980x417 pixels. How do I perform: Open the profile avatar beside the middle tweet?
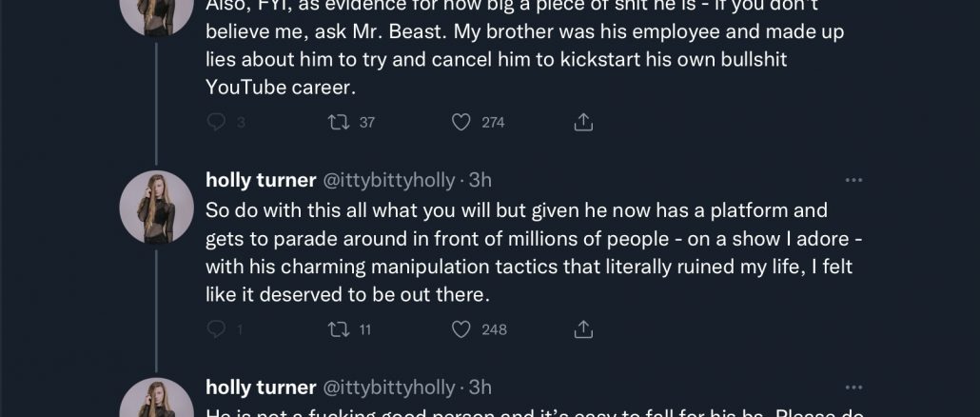(157, 207)
